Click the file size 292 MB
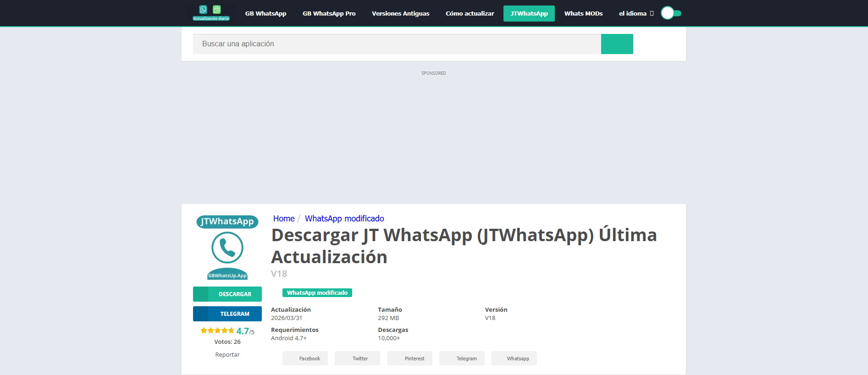The height and width of the screenshot is (375, 868). click(388, 318)
